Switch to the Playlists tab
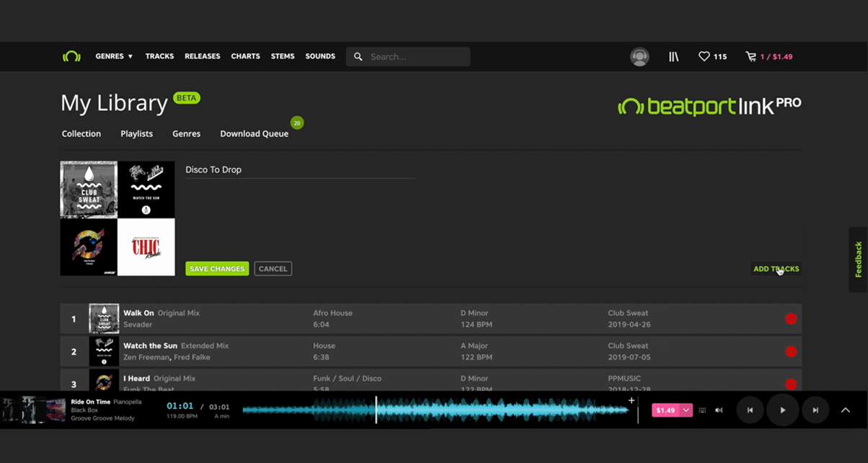 [x=137, y=133]
